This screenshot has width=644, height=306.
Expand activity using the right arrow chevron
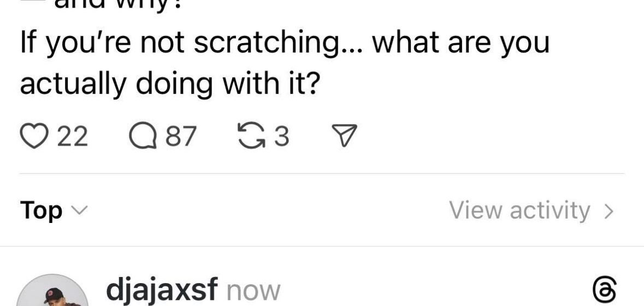pos(609,210)
